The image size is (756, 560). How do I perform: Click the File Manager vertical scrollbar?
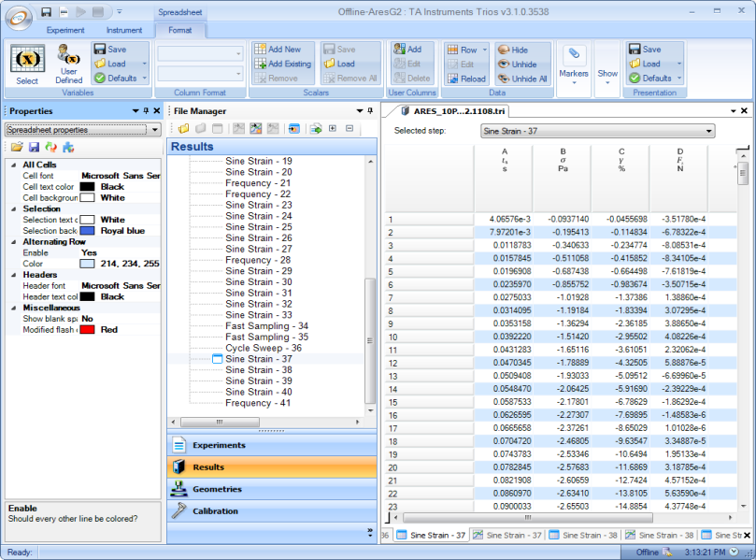370,340
